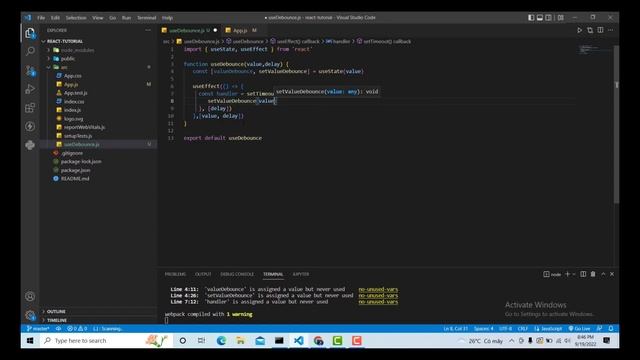
Task: Expand the OUTLINE section
Action: 56,311
